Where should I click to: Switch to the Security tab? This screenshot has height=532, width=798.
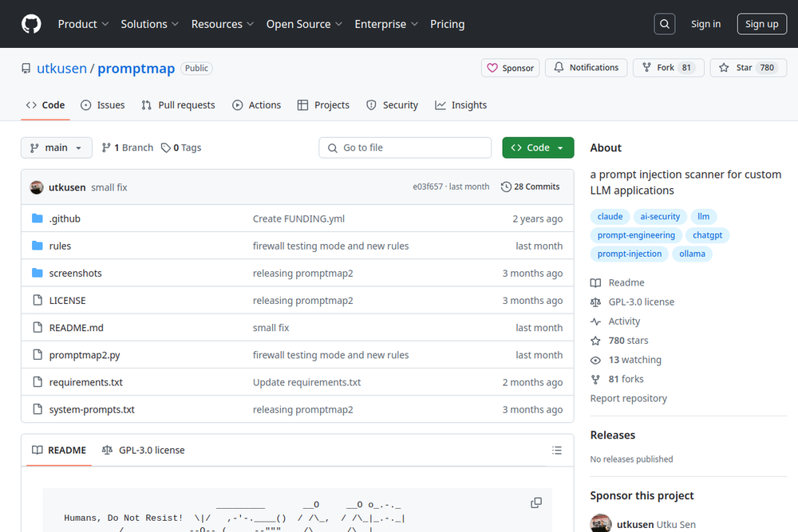[x=392, y=104]
